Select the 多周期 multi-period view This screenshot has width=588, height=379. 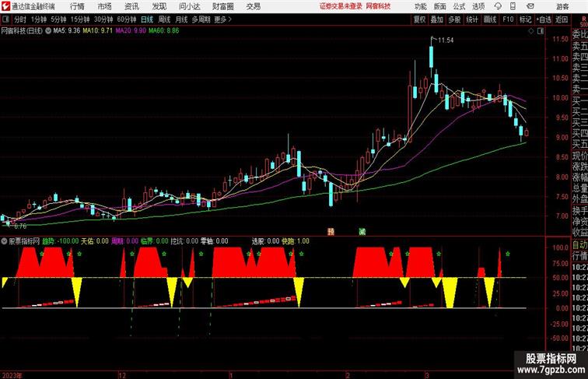click(201, 19)
